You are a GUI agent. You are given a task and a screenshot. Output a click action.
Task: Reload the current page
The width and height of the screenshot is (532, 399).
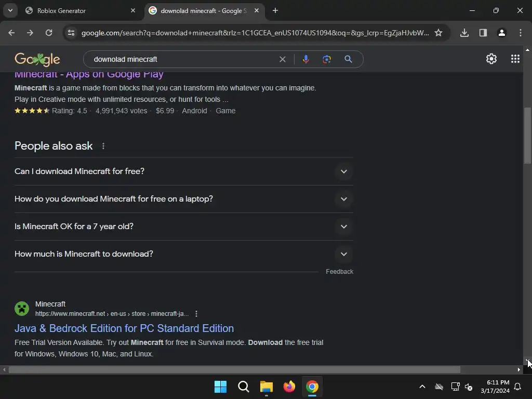point(49,33)
